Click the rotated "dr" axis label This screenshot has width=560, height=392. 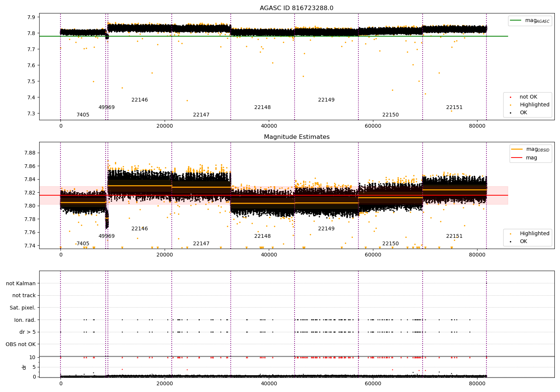pyautogui.click(x=24, y=367)
